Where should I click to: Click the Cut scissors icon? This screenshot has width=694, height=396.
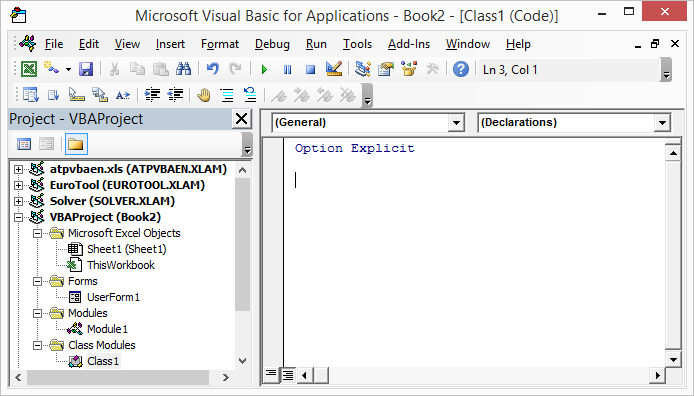tap(114, 69)
